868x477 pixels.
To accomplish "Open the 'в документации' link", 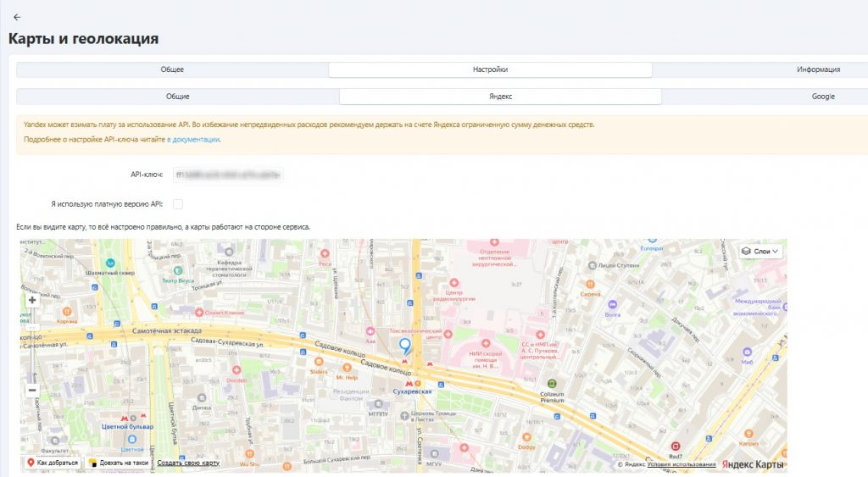I will [193, 140].
